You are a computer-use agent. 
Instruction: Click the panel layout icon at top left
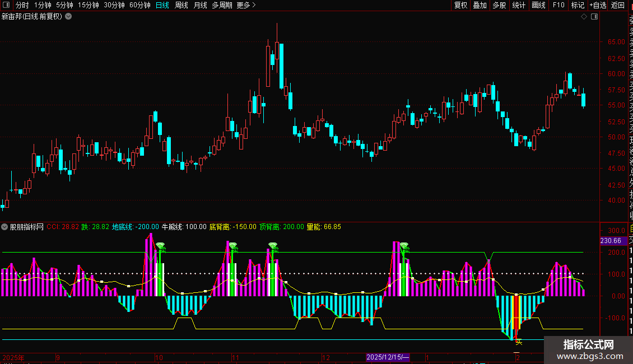click(6, 5)
